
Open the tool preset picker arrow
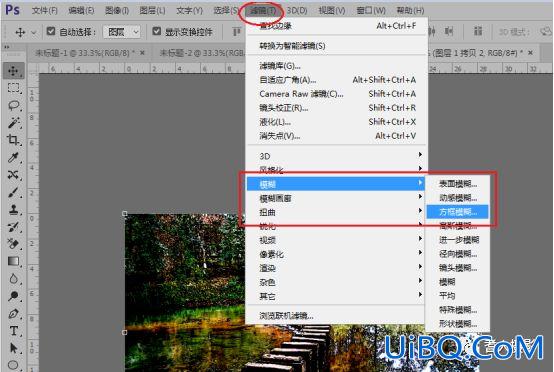pyautogui.click(x=34, y=33)
